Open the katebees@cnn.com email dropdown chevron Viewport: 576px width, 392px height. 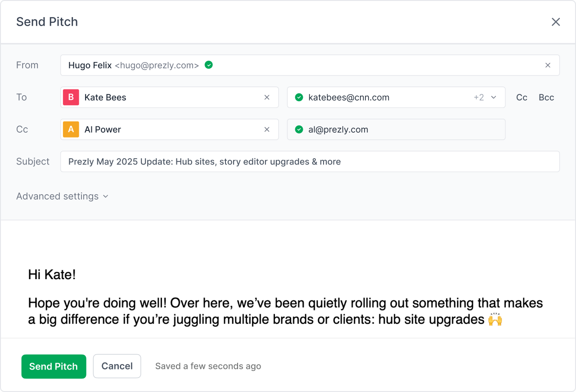494,98
